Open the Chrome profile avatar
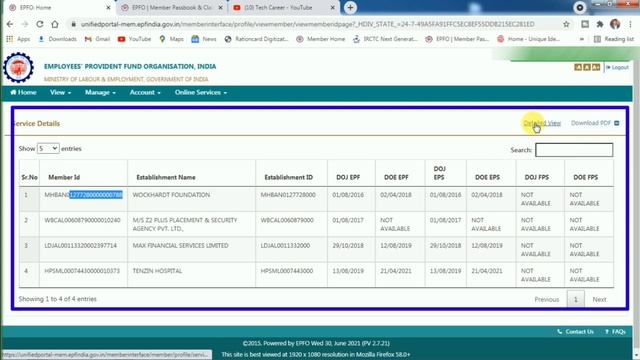Image resolution: width=640 pixels, height=360 pixels. (x=615, y=24)
